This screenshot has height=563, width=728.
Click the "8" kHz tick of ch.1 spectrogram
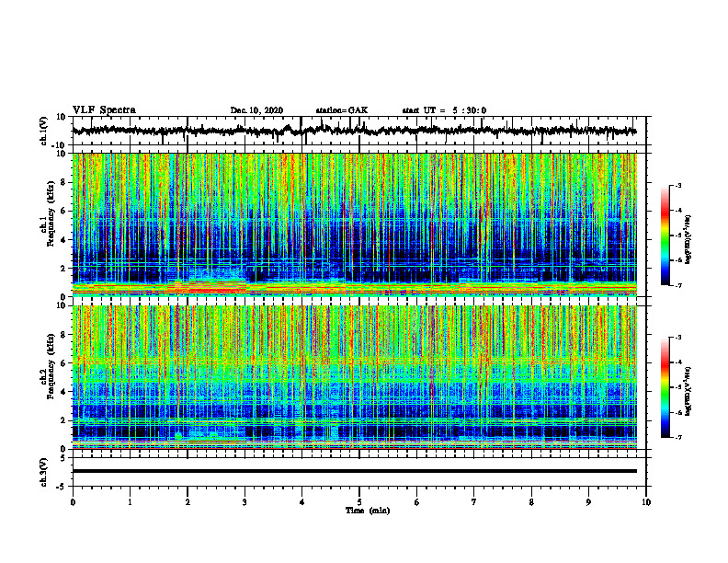[x=65, y=182]
